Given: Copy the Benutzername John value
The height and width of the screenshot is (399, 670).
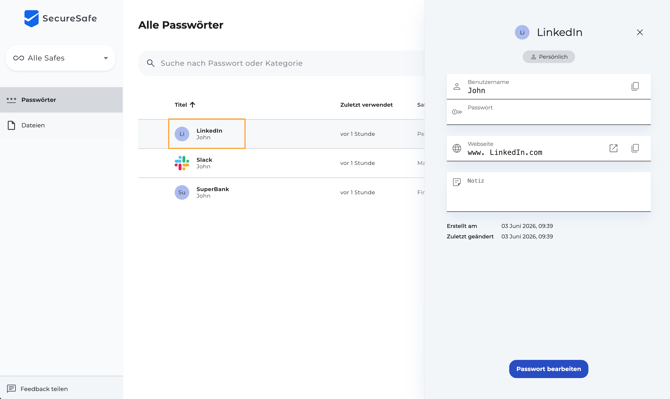Looking at the screenshot, I should (x=635, y=87).
